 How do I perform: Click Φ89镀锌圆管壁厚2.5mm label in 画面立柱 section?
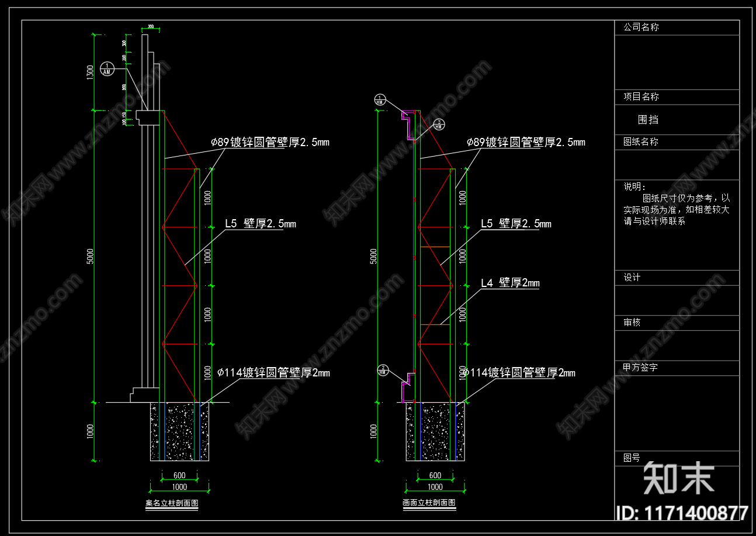pos(526,142)
